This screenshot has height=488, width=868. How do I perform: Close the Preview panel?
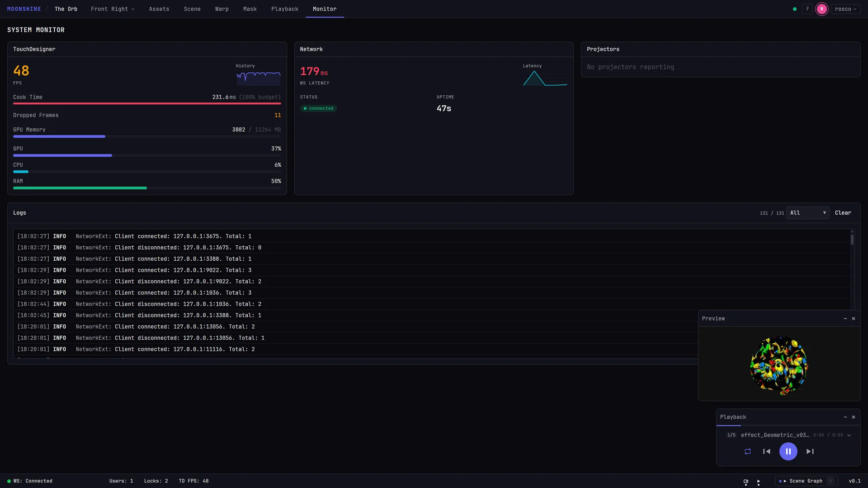point(854,319)
